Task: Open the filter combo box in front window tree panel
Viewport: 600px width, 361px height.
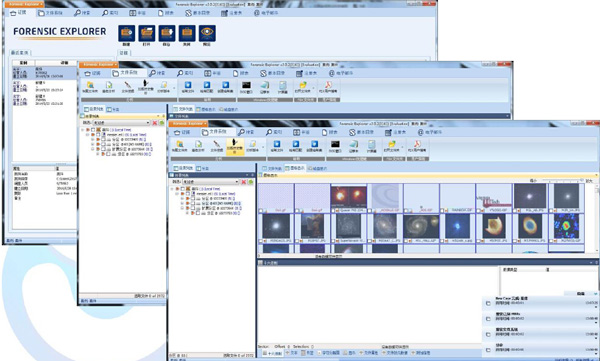Action: click(210, 182)
